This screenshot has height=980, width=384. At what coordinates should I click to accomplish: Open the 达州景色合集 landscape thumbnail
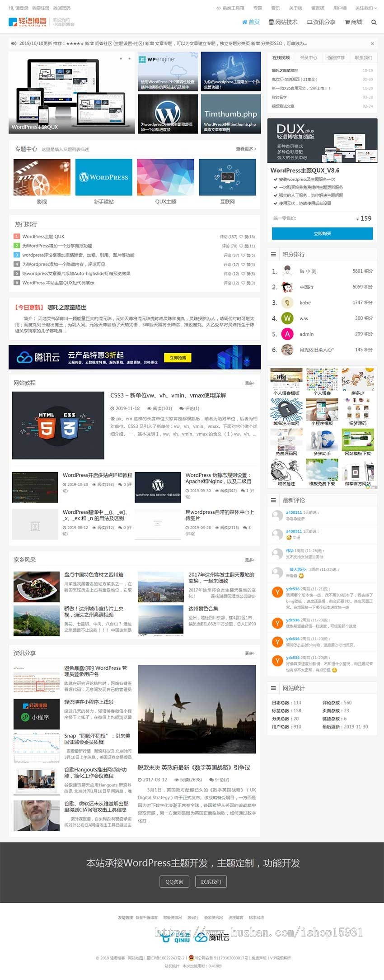coord(161,620)
